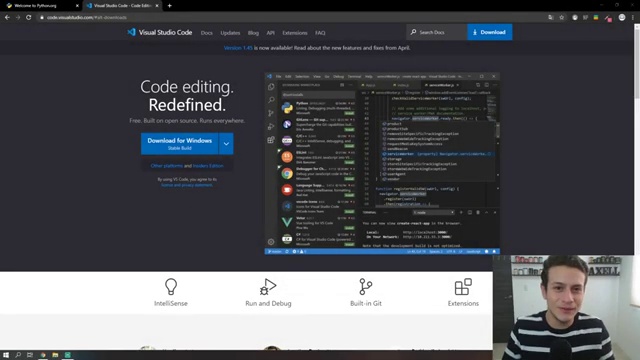Viewport: 640px width, 360px height.
Task: Click the Vetur extension icon in screenshot
Action: pyautogui.click(x=287, y=222)
